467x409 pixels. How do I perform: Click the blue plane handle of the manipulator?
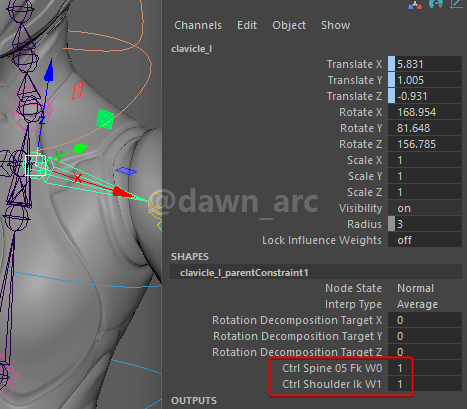click(x=126, y=171)
